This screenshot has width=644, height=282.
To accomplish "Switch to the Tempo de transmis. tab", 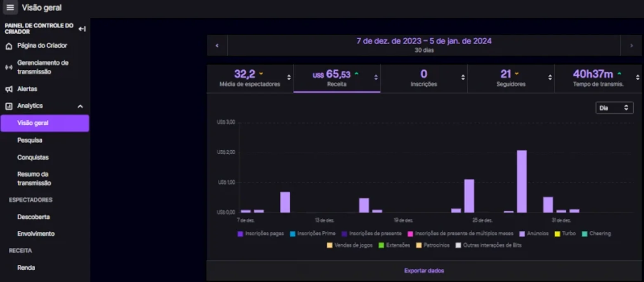I will (598, 78).
